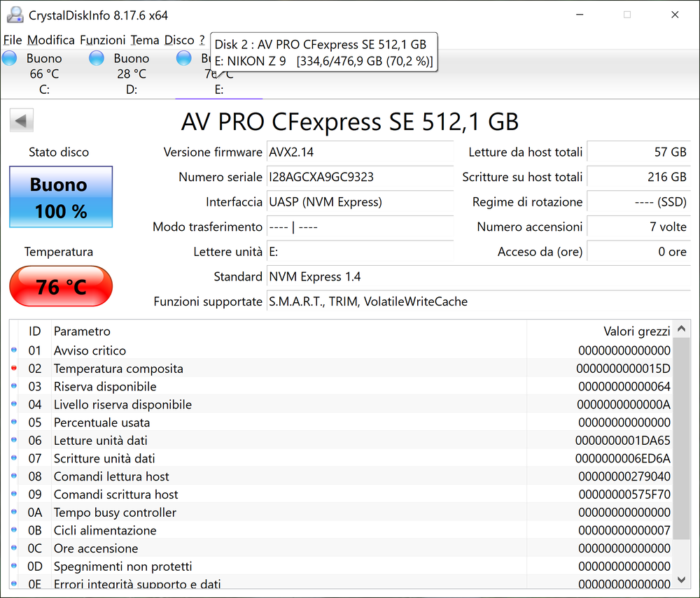This screenshot has width=700, height=598.
Task: Click the SMART list scrollbar down arrow
Action: point(681,580)
